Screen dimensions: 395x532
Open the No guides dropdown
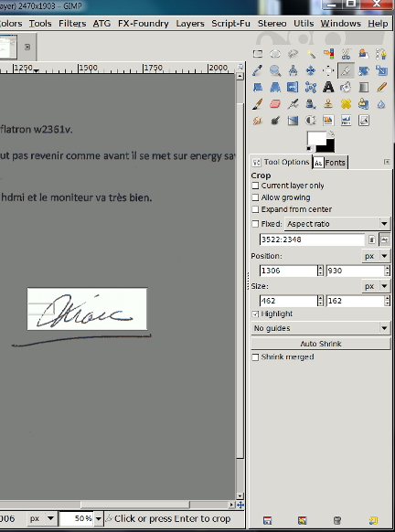pos(321,328)
